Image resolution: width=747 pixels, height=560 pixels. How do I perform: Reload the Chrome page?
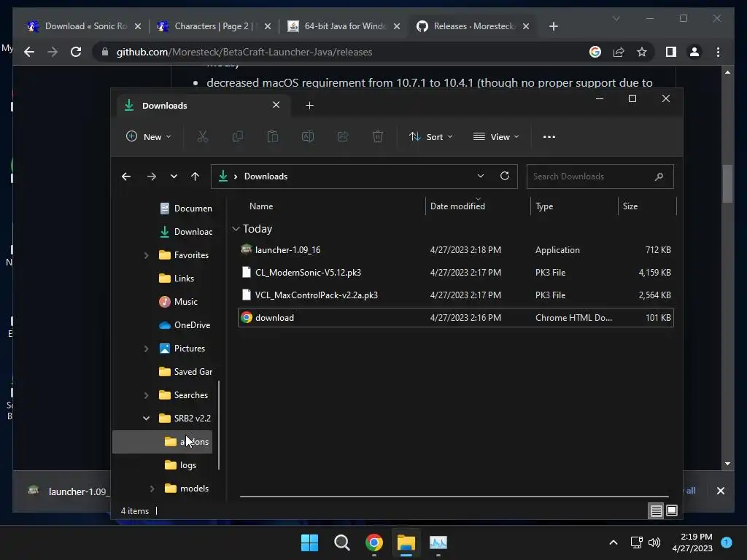(76, 52)
